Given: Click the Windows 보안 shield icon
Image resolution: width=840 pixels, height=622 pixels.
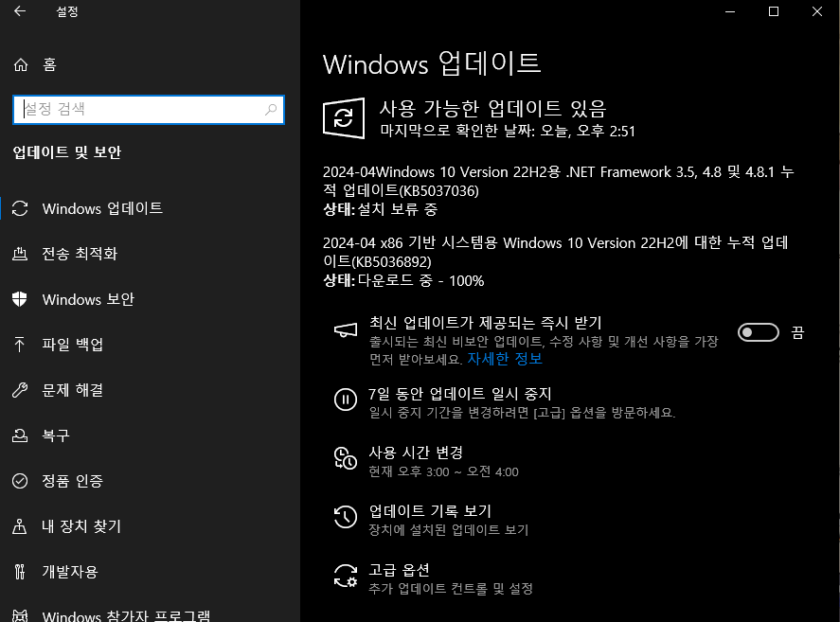Looking at the screenshot, I should (20, 299).
